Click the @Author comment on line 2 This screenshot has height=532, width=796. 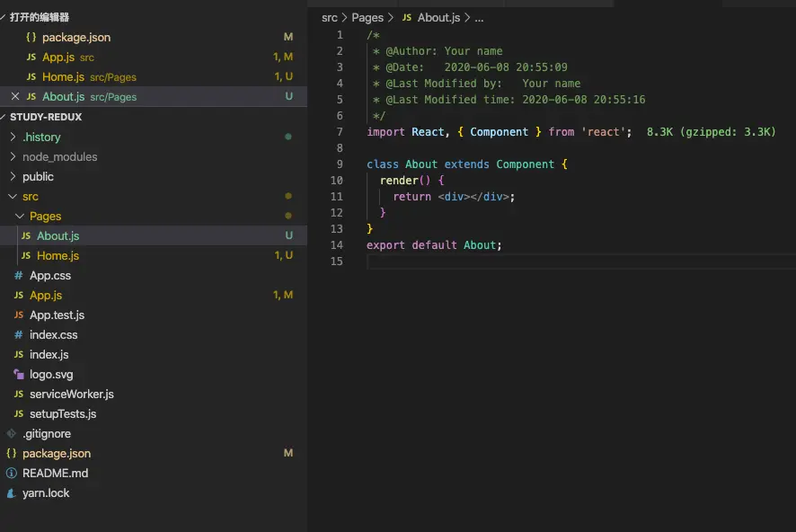tap(438, 51)
